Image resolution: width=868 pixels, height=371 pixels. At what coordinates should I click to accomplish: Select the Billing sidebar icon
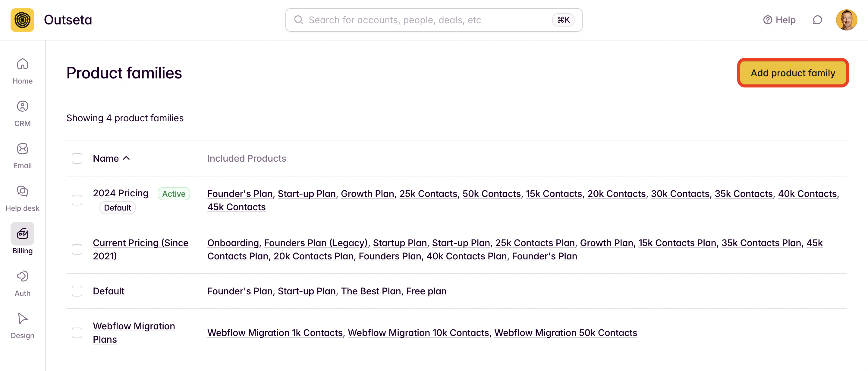pos(22,233)
